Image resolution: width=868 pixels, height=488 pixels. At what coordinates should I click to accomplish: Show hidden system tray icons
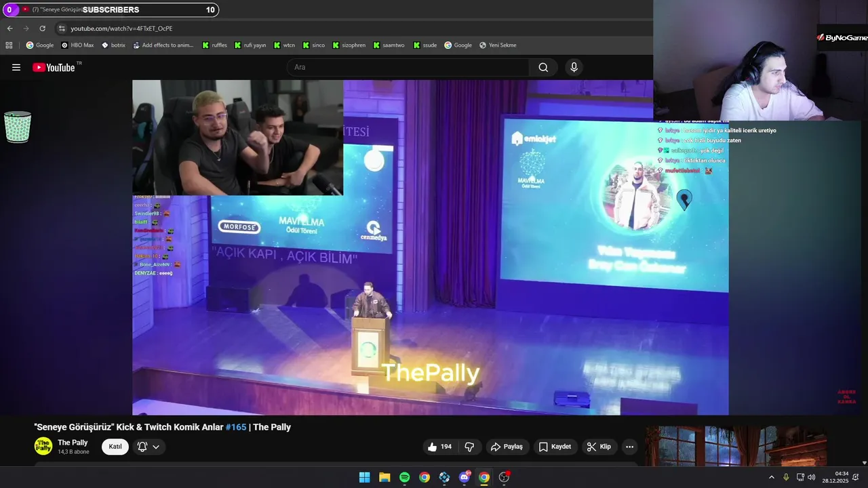tap(771, 477)
